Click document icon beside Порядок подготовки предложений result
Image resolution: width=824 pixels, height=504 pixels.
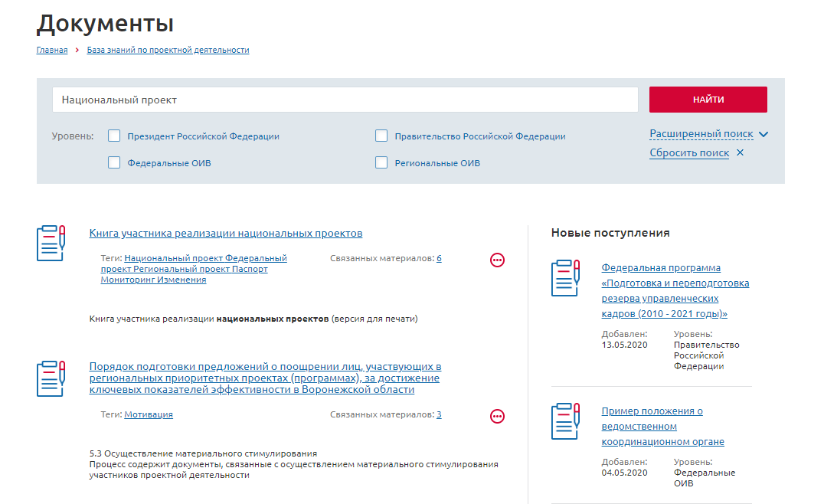tap(51, 378)
